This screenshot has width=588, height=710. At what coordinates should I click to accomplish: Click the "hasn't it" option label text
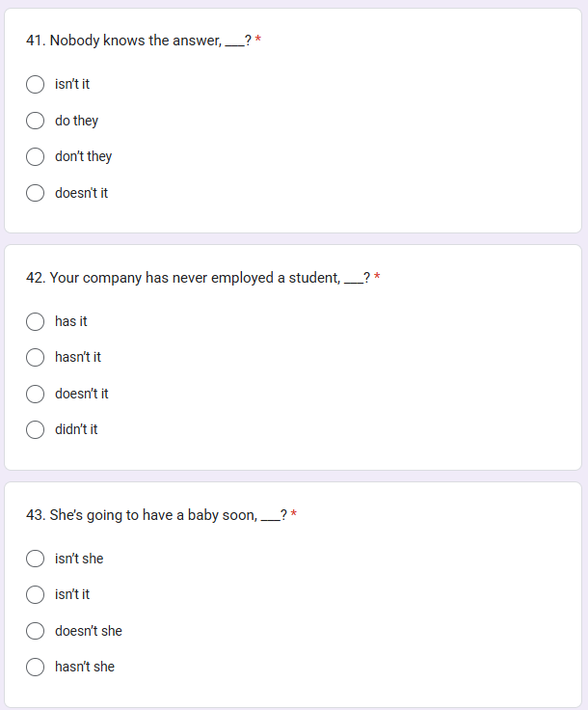coord(78,357)
